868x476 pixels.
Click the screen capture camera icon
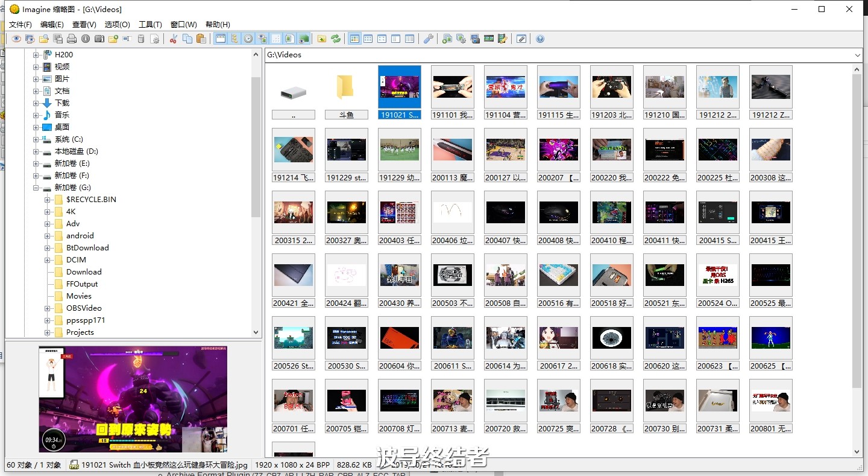pyautogui.click(x=475, y=39)
